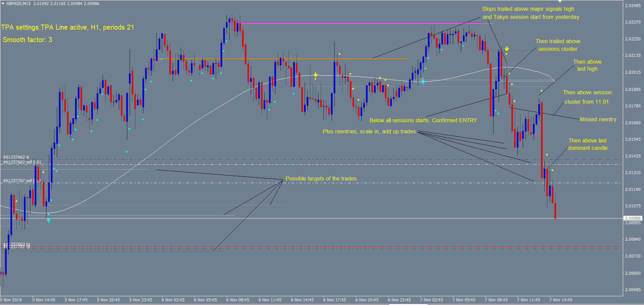Click the 2.02370 price scale label
Image resolution: width=644 pixels, height=305 pixels.
point(633,22)
